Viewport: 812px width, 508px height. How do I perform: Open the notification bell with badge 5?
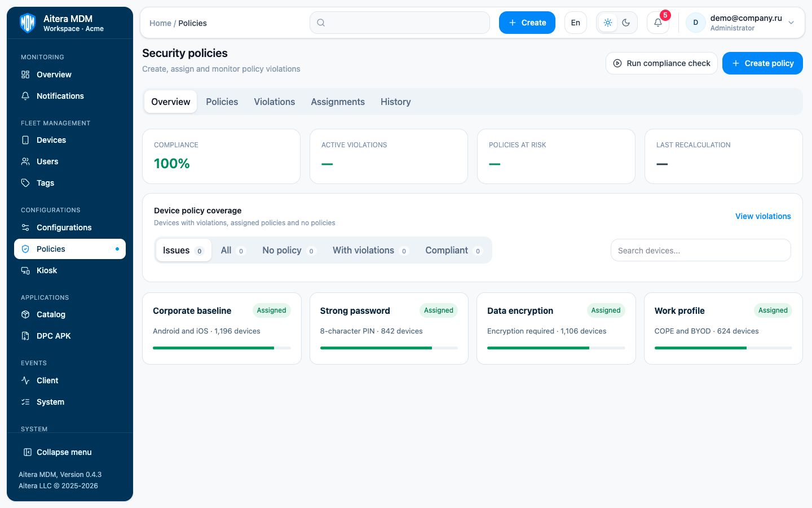(658, 23)
